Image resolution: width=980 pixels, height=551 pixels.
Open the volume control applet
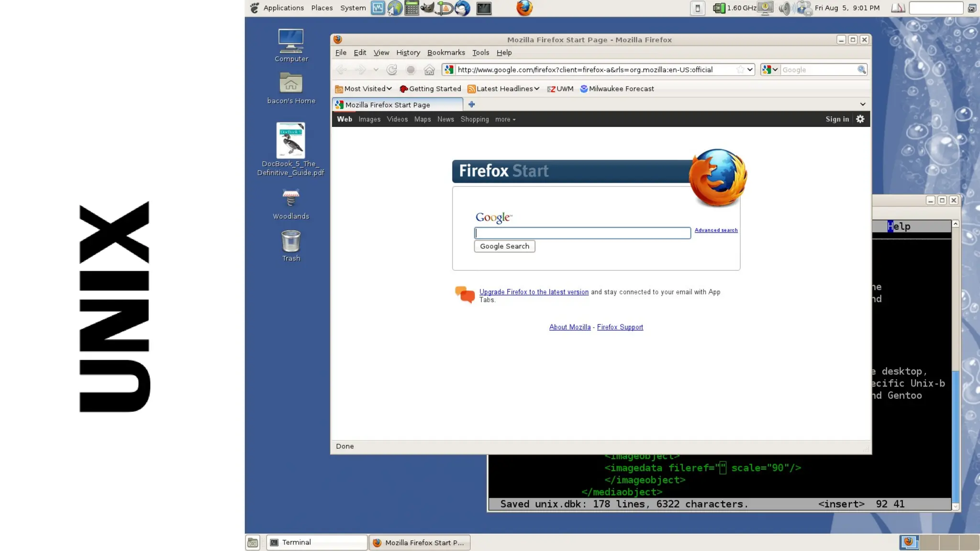[x=785, y=8]
